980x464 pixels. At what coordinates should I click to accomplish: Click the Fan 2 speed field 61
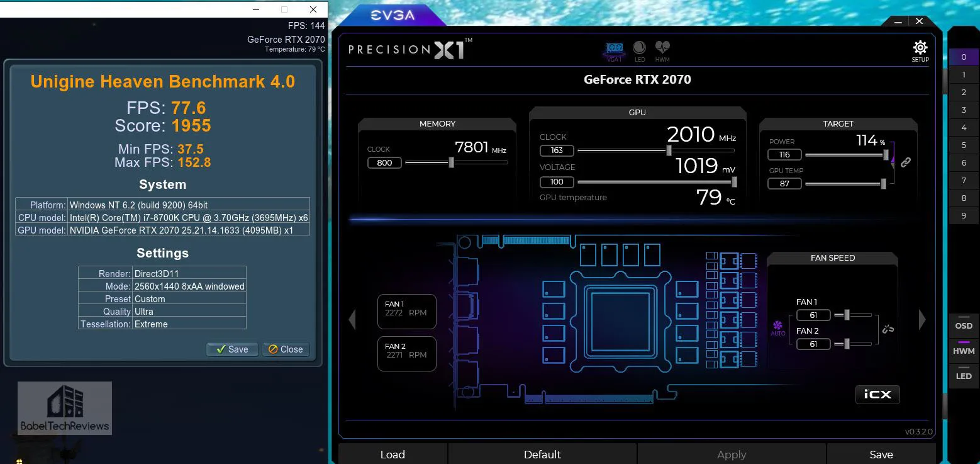tap(813, 344)
